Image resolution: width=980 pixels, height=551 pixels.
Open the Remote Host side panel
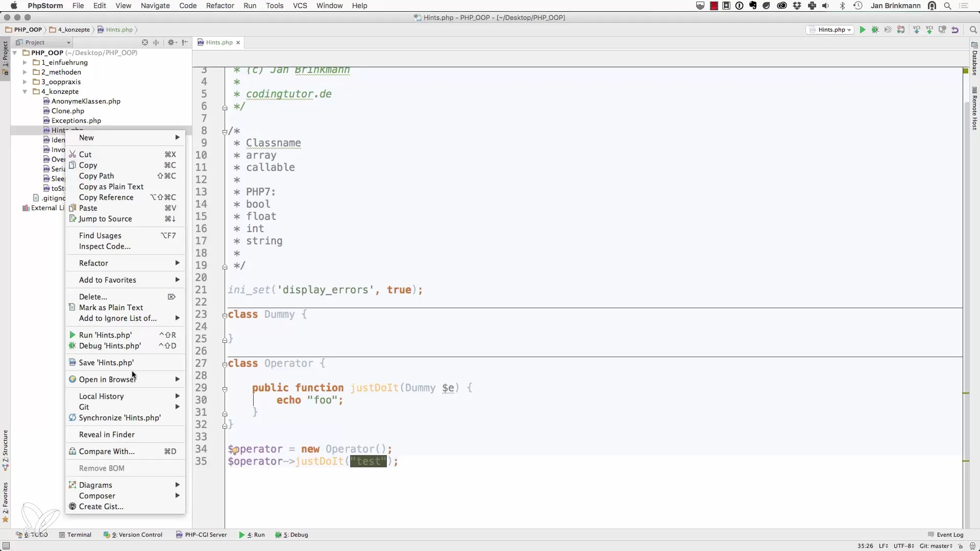pos(974,109)
